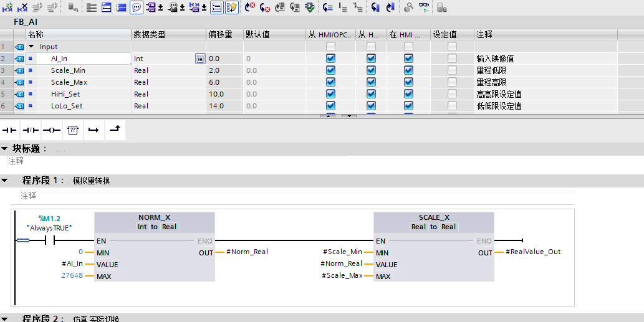Toggle the network comments speech-bubble icon
644x322 pixels.
pos(136,7)
